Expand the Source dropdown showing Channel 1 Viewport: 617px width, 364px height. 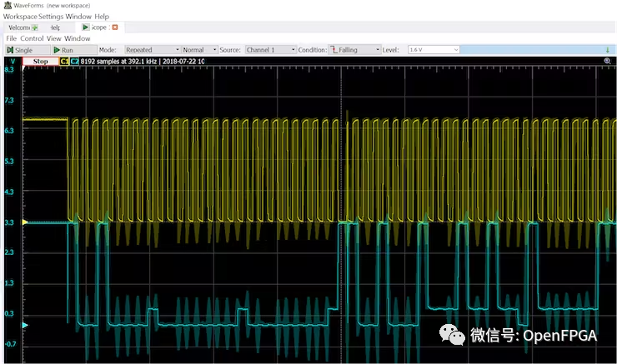pos(270,50)
